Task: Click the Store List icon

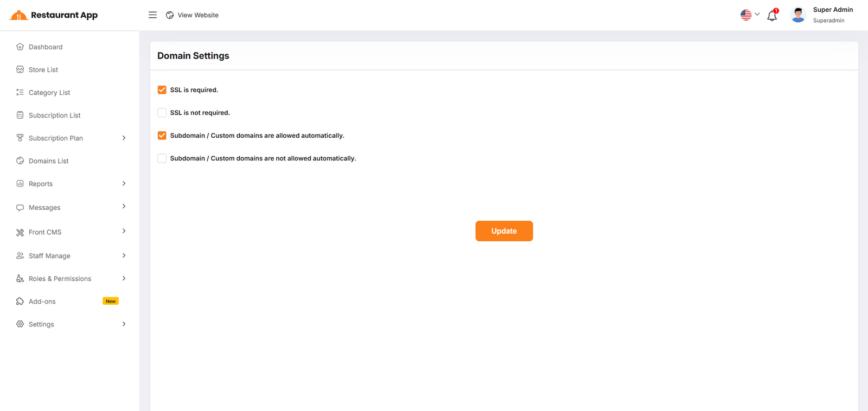Action: pyautogui.click(x=20, y=70)
